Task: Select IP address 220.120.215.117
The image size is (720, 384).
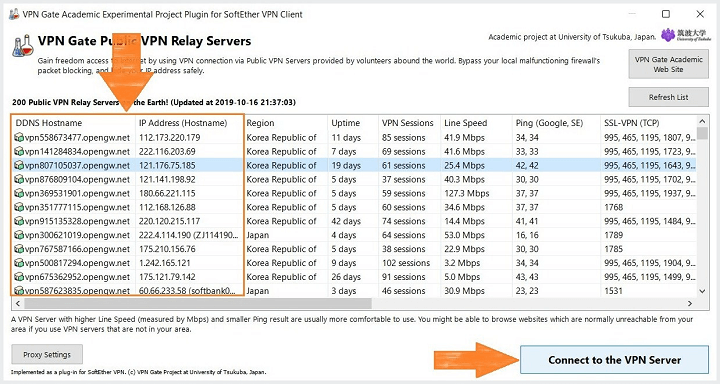Action: [x=169, y=221]
